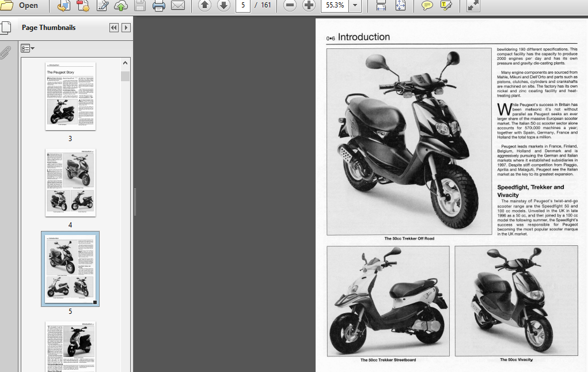Open the Page Thumbnails panel icon
588x372 pixels.
point(6,28)
